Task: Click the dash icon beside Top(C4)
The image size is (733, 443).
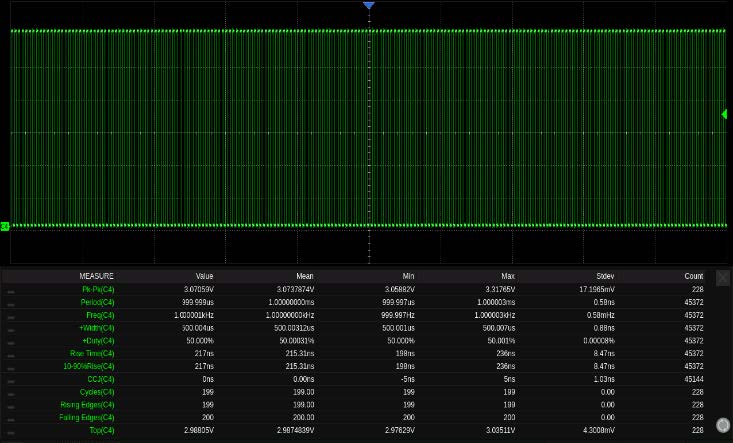Action: [11, 431]
